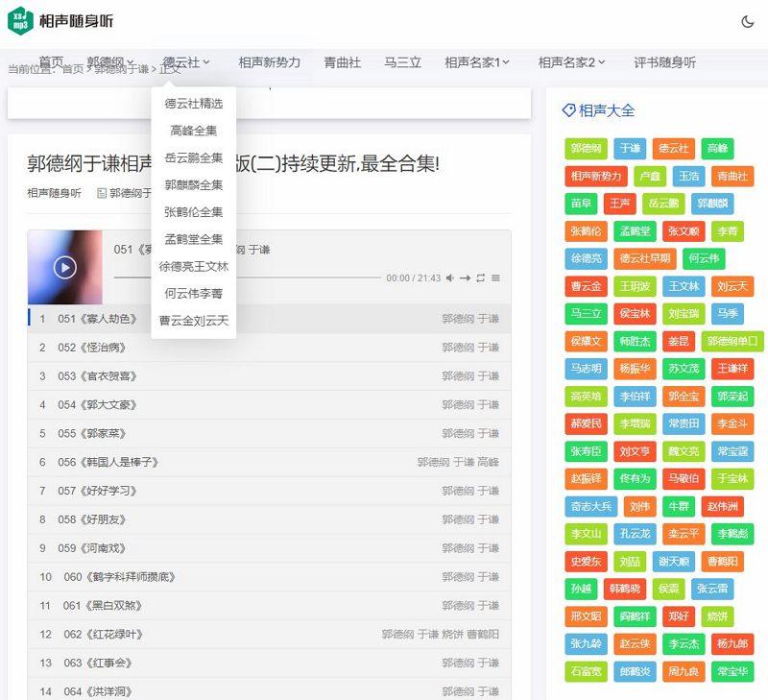The width and height of the screenshot is (768, 700).
Task: Click the 于谦 tag
Action: point(630,149)
